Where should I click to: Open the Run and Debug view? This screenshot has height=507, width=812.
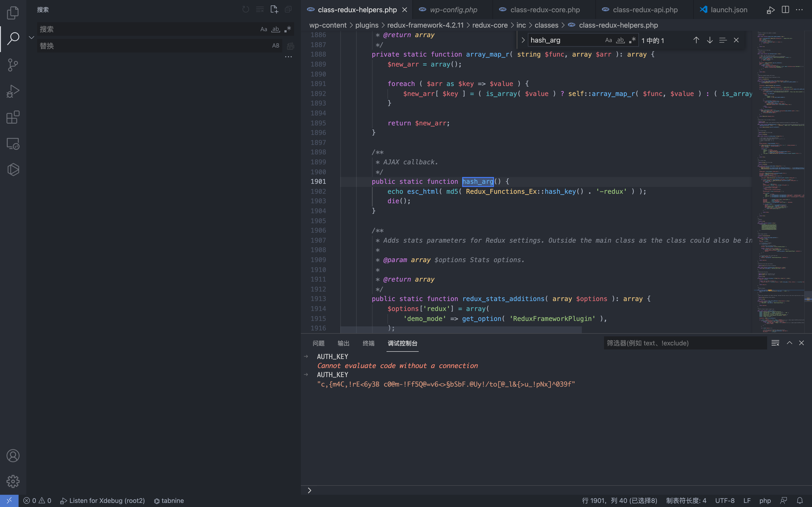[x=13, y=91]
